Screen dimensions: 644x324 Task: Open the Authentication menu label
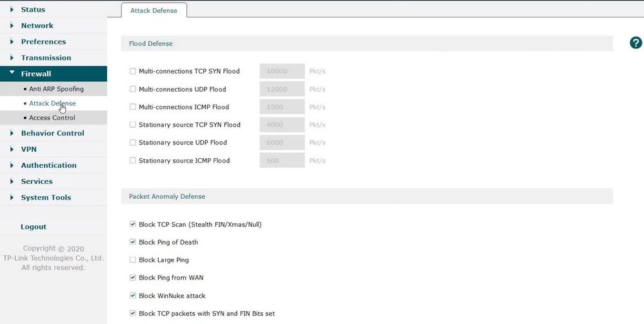(x=49, y=165)
